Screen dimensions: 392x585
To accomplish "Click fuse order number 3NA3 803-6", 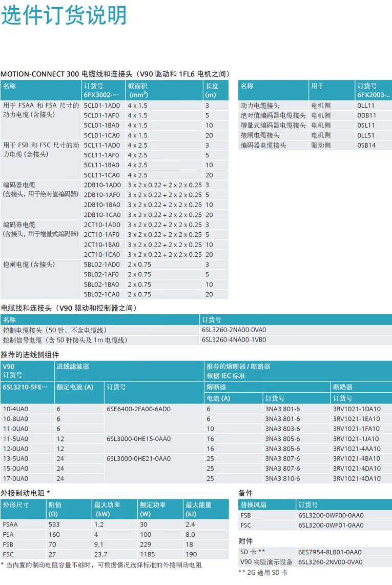I will [x=283, y=429].
